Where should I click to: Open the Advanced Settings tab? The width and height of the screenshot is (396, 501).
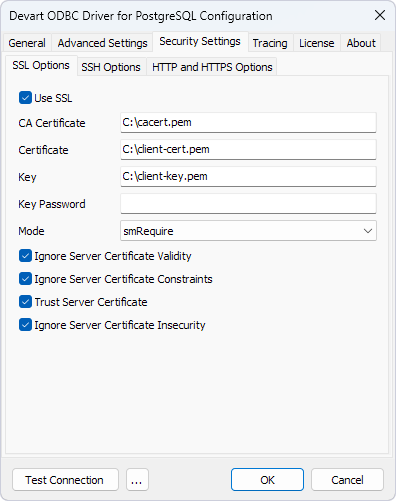tap(102, 43)
